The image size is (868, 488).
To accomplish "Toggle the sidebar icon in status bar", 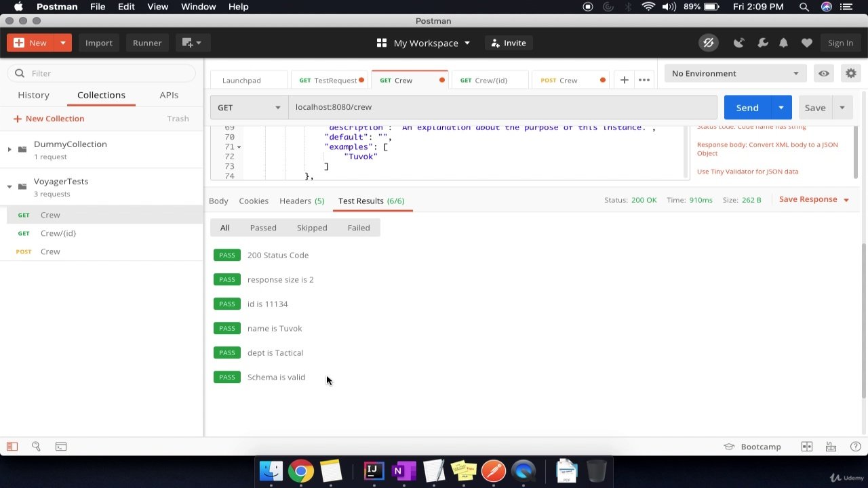I will [x=12, y=447].
